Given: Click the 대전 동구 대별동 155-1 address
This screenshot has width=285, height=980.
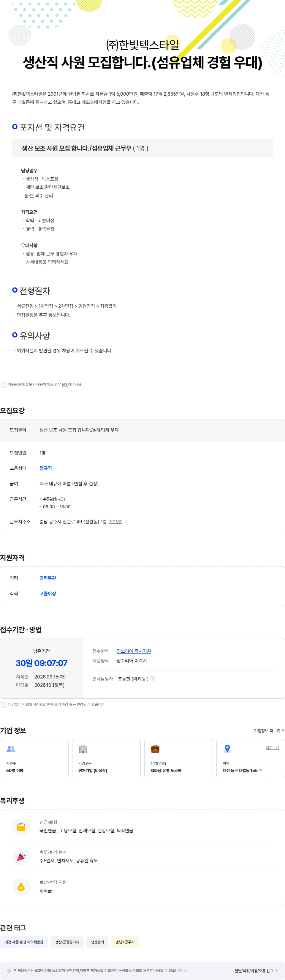Looking at the screenshot, I should [242, 770].
